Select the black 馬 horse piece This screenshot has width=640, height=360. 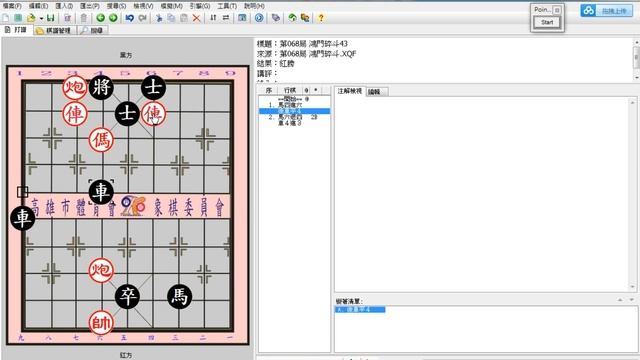[180, 296]
